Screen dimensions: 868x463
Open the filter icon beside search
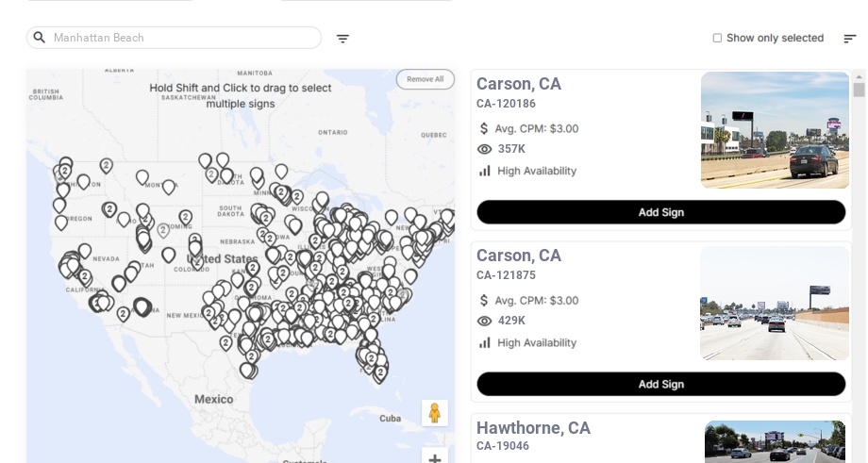coord(342,39)
